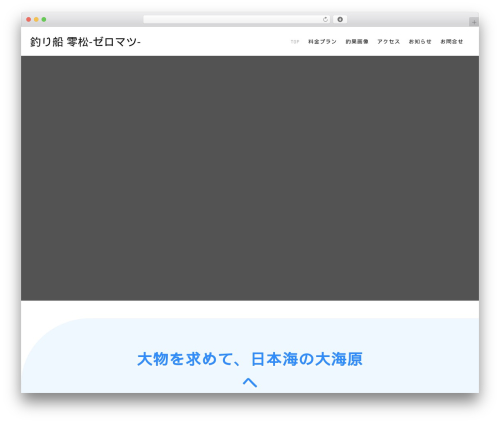Open the 料金プラン menu item
The width and height of the screenshot is (500, 423).
tap(322, 42)
